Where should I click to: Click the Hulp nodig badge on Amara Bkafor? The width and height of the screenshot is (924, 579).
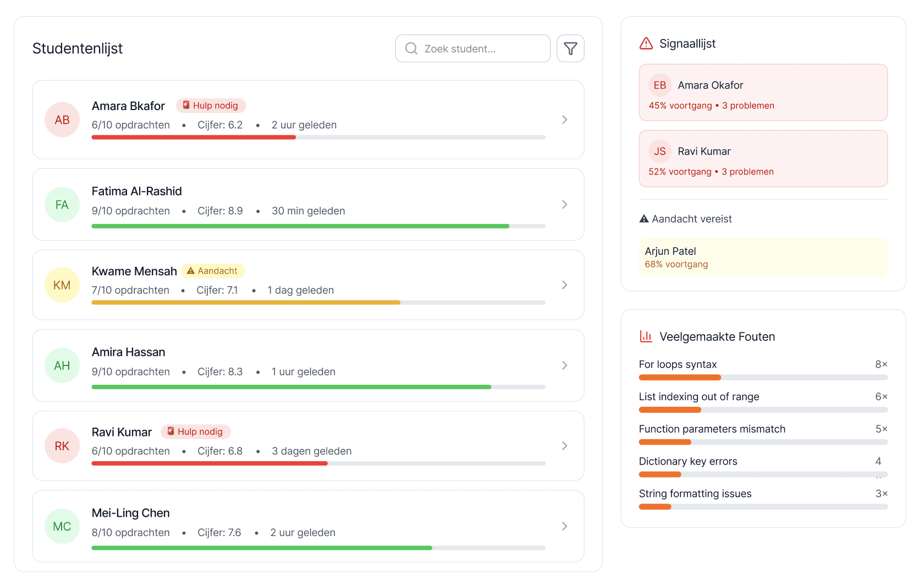[211, 105]
